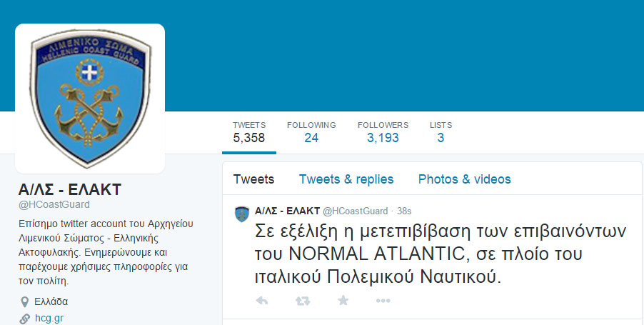Image resolution: width=644 pixels, height=325 pixels.
Task: Click the blue profile header banner
Action: [403, 56]
